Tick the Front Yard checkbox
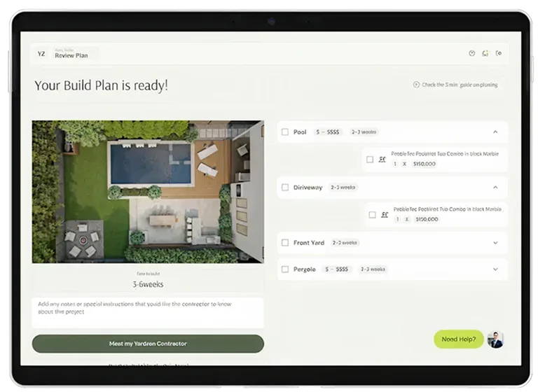 click(x=285, y=242)
